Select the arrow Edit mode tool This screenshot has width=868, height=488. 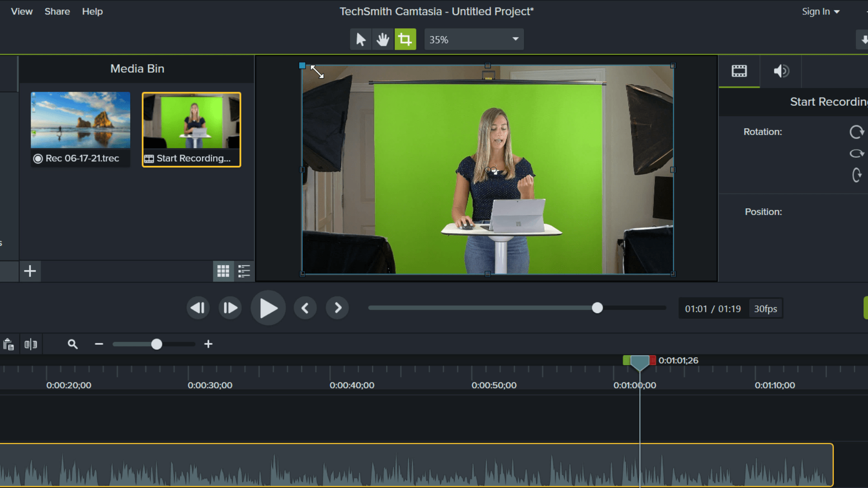click(360, 40)
